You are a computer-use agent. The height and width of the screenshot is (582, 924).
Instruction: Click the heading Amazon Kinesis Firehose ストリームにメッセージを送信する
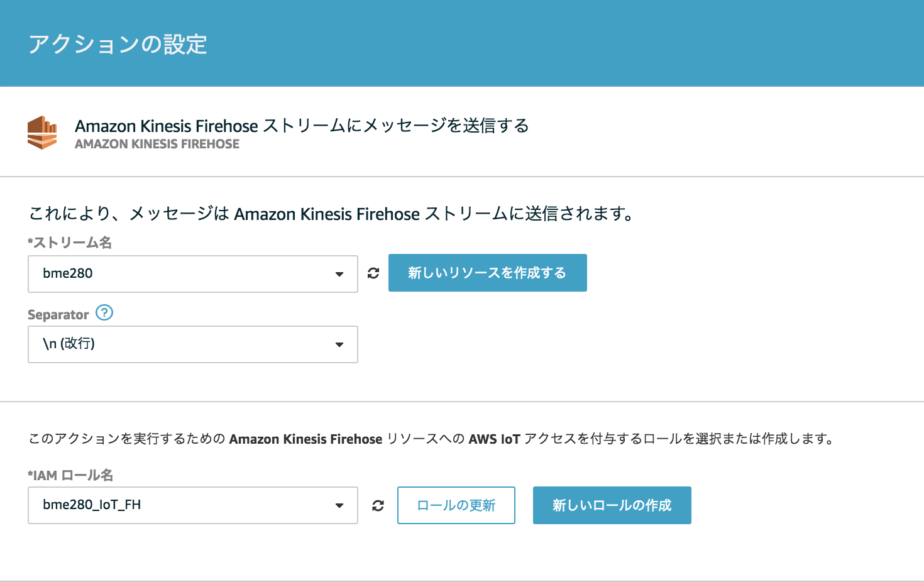coord(302,126)
